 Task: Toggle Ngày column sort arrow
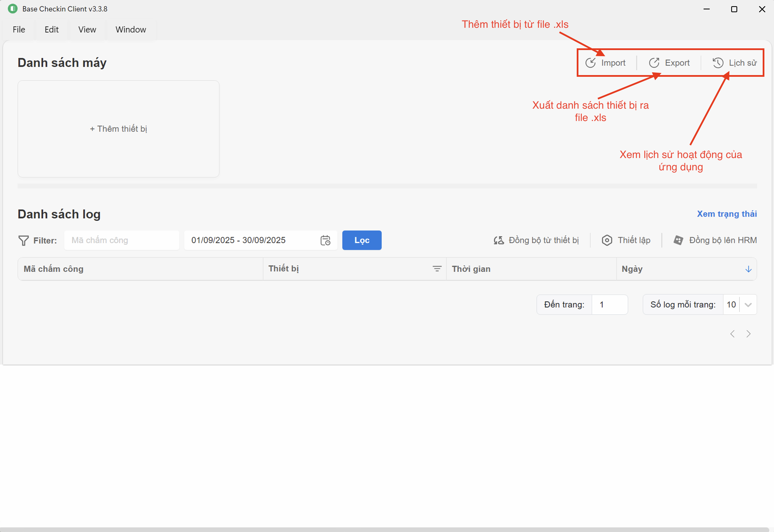point(748,269)
